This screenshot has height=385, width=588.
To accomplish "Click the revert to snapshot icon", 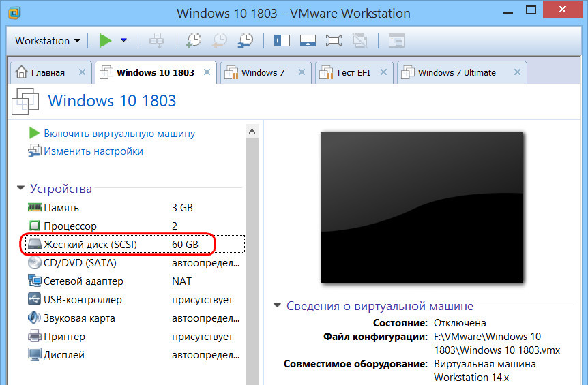I will (220, 40).
